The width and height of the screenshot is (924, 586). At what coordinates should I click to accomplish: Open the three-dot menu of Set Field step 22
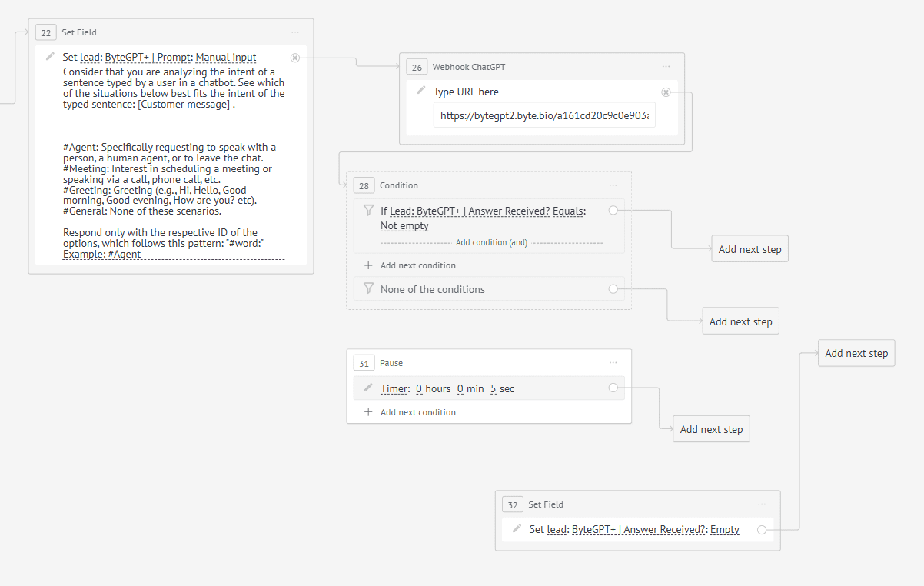click(x=295, y=32)
